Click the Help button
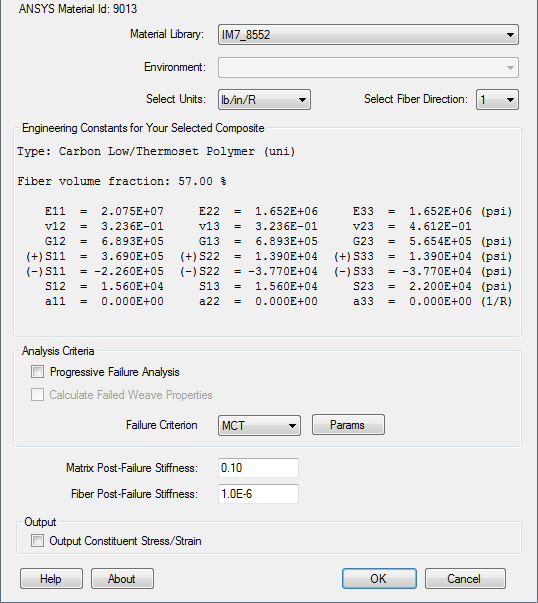The image size is (538, 603). (51, 579)
